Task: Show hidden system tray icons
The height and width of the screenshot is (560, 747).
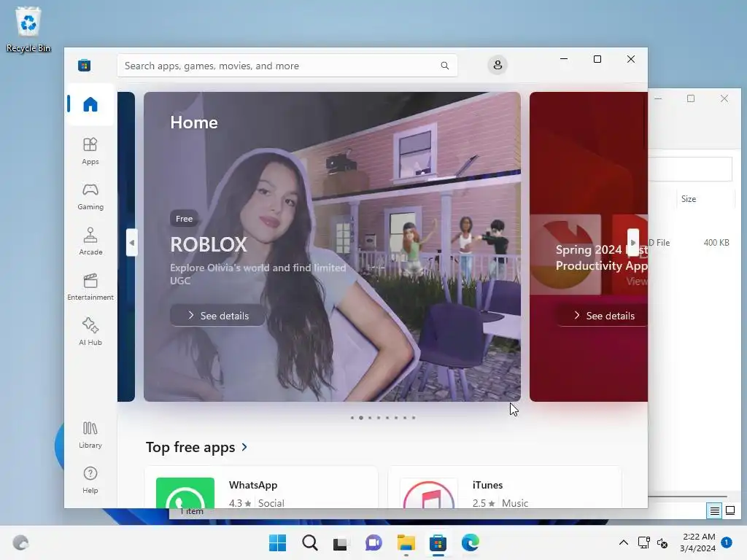Action: [623, 542]
